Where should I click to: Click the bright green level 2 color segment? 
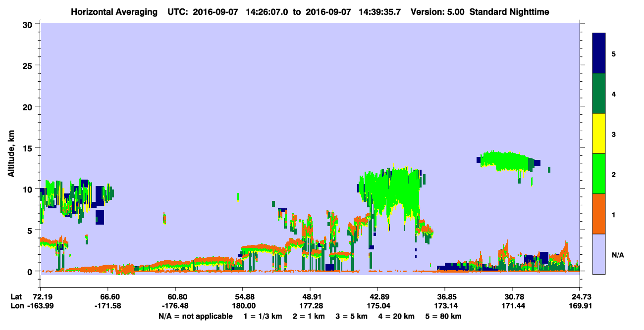599,174
